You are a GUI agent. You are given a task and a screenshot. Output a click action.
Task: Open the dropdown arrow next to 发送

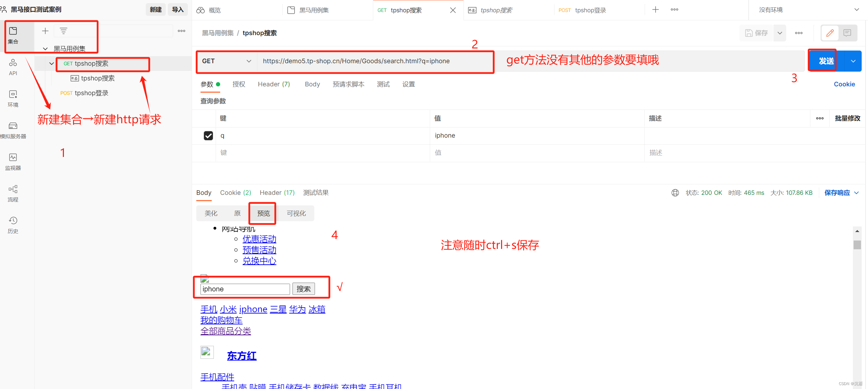pyautogui.click(x=853, y=61)
